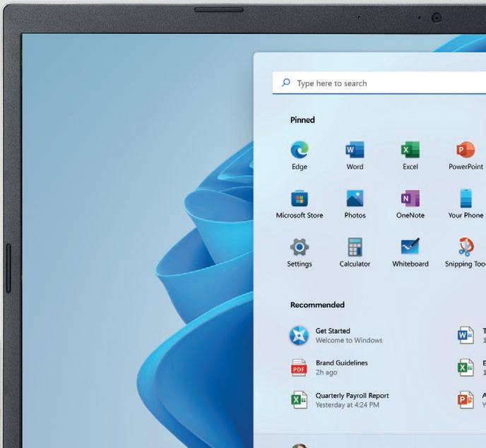The width and height of the screenshot is (486, 448).
Task: Open Brand Guidelines PDF file
Action: click(x=330, y=367)
